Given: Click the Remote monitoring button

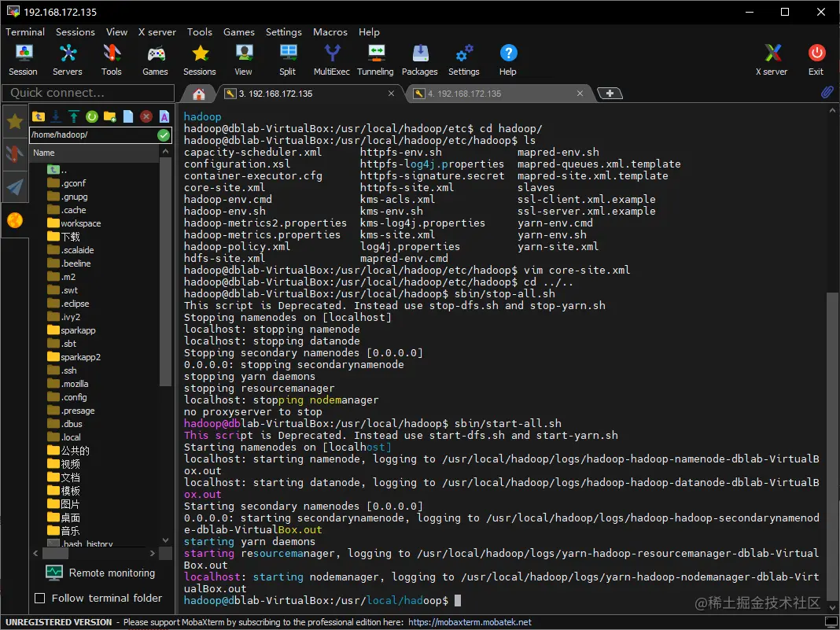Looking at the screenshot, I should 101,573.
